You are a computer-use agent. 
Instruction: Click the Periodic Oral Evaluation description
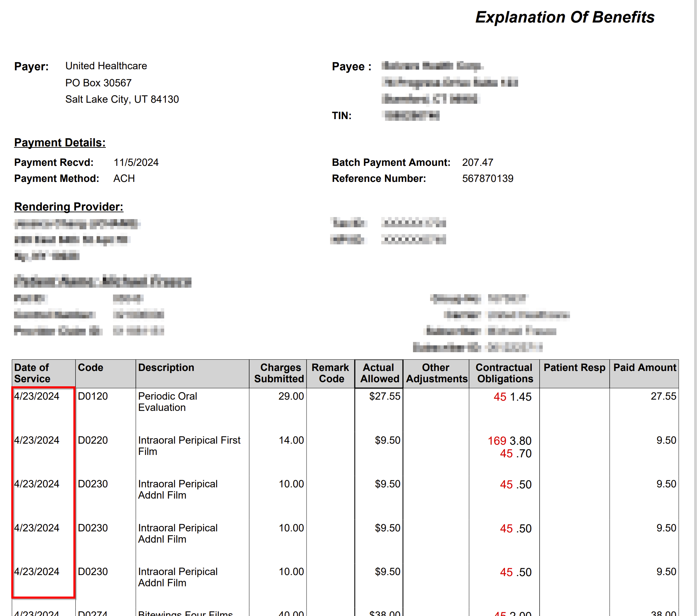pyautogui.click(x=167, y=402)
